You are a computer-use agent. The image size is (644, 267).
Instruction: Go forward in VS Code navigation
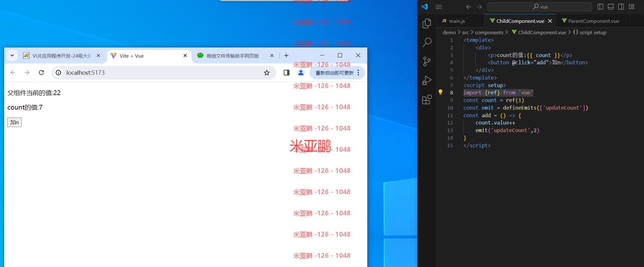479,7
